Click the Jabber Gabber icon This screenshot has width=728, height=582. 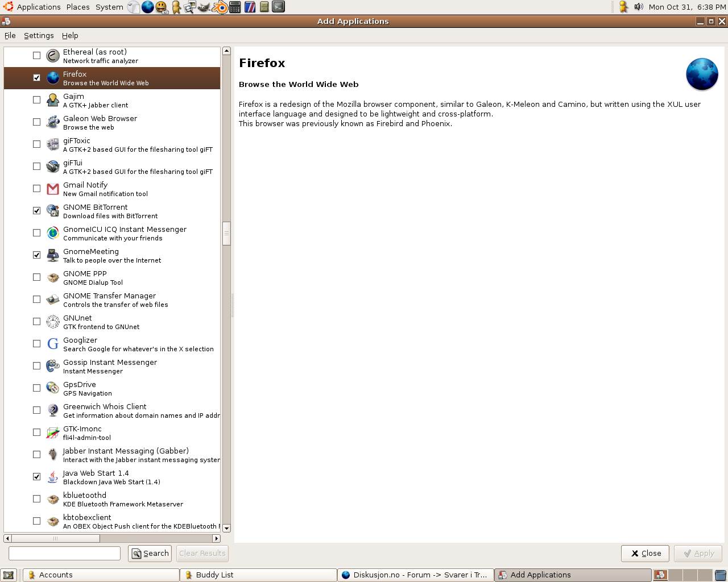53,455
